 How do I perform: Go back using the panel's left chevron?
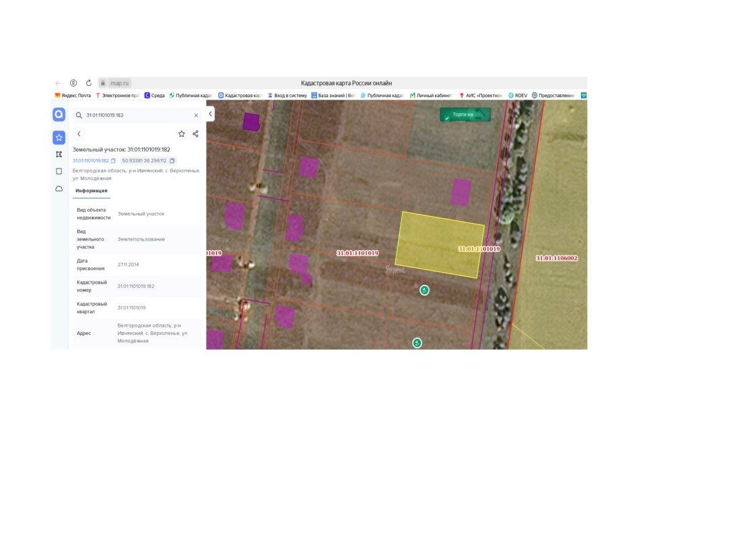coord(79,133)
